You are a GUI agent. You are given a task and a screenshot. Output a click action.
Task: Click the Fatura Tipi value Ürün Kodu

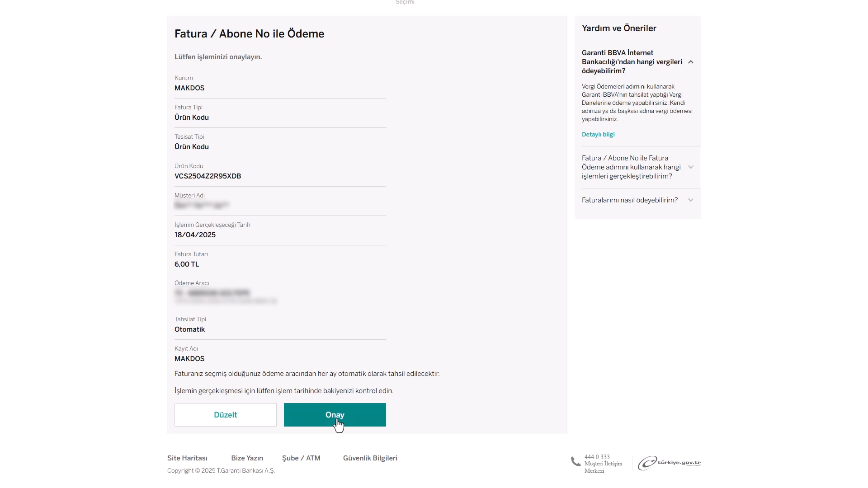click(x=192, y=117)
